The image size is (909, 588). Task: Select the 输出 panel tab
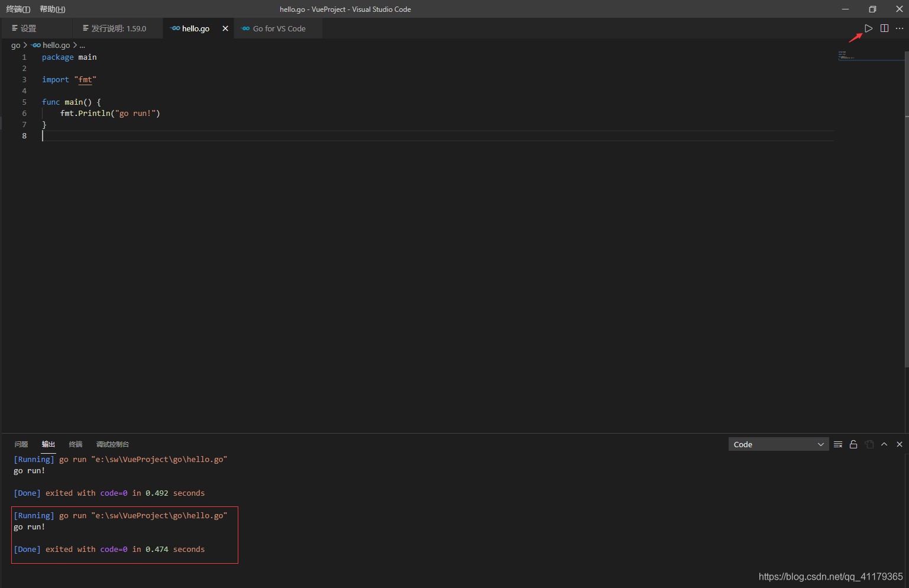[48, 444]
